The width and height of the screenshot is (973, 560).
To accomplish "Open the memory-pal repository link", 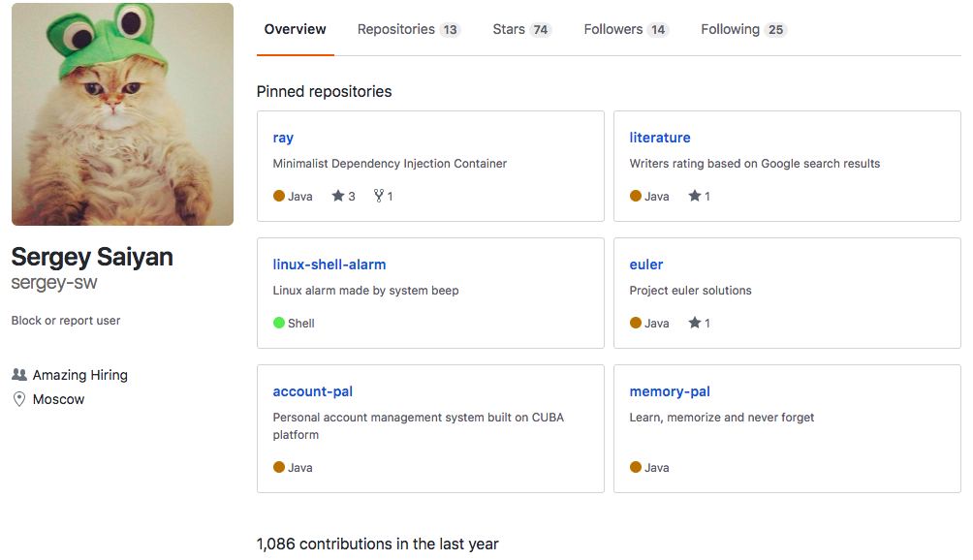I will click(670, 391).
